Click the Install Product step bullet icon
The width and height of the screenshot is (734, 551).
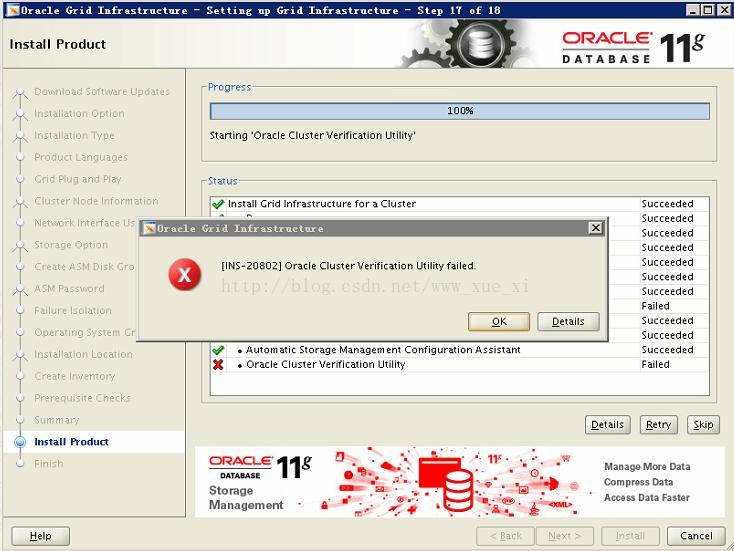(20, 442)
